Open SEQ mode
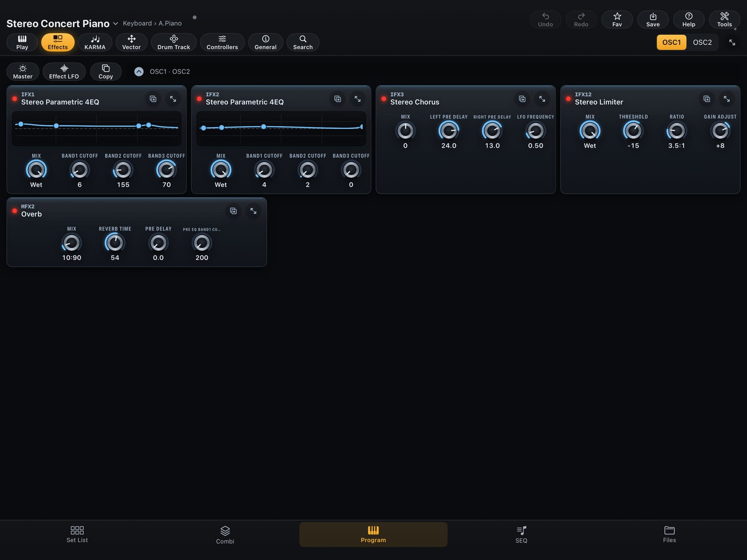Image resolution: width=747 pixels, height=560 pixels. [x=521, y=535]
